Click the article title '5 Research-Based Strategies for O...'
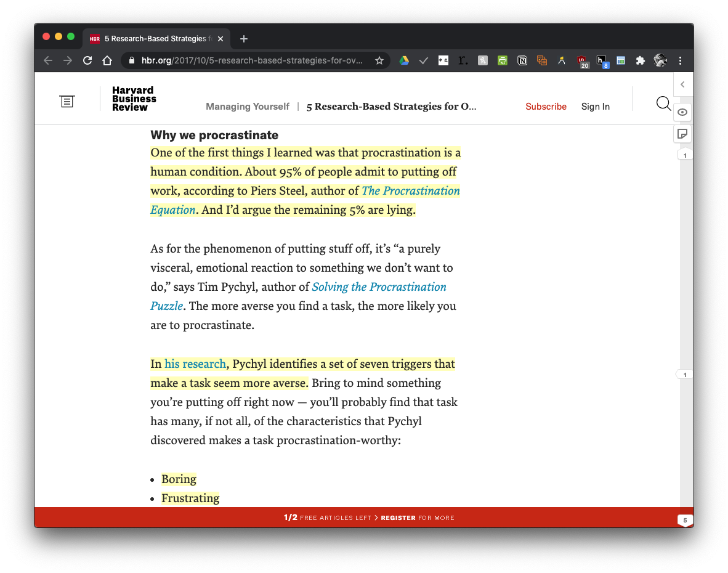 391,107
